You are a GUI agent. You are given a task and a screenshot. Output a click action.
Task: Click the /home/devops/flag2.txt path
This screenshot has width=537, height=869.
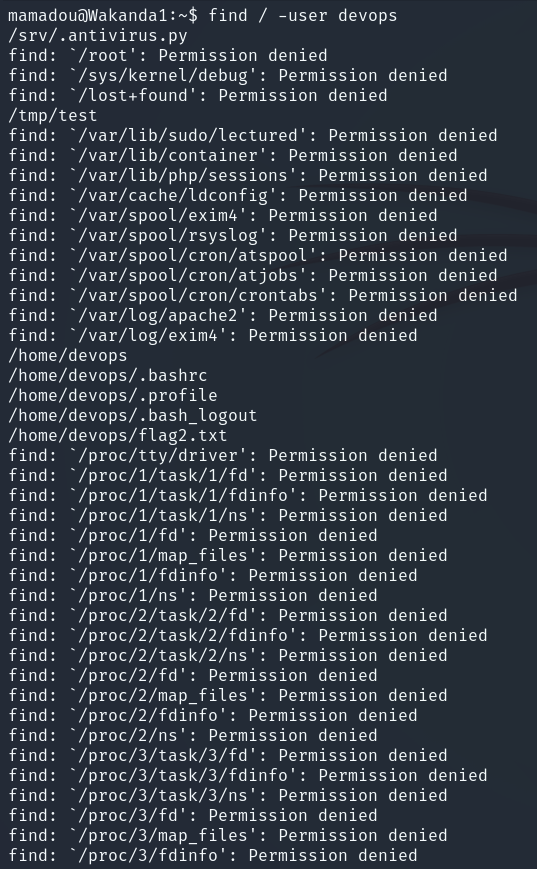[x=117, y=435]
